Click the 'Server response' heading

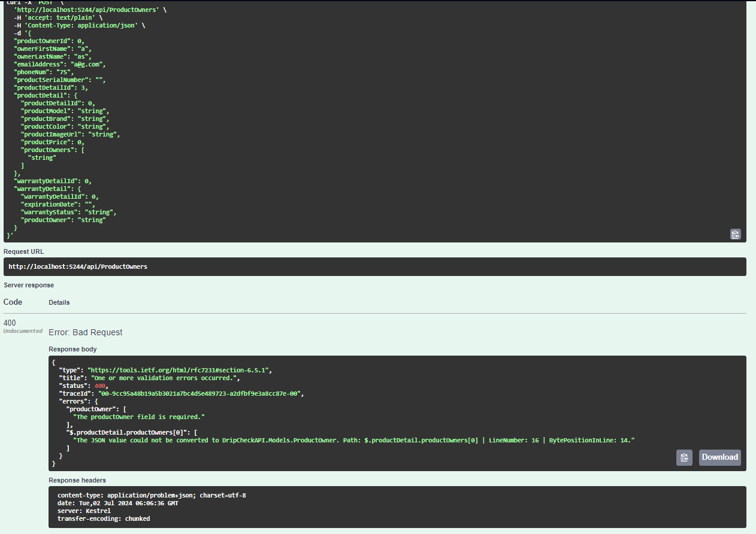pyautogui.click(x=29, y=285)
